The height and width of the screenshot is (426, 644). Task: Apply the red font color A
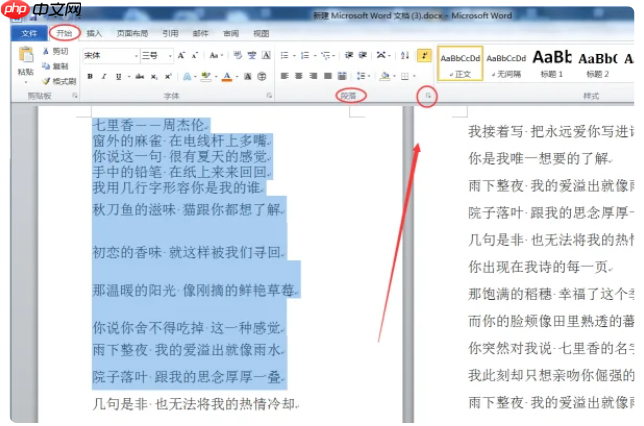[x=227, y=76]
